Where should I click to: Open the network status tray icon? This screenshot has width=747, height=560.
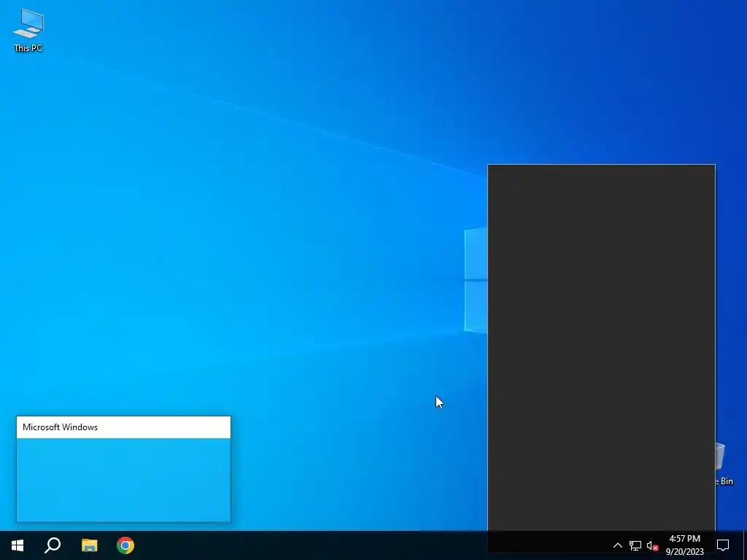coord(635,545)
